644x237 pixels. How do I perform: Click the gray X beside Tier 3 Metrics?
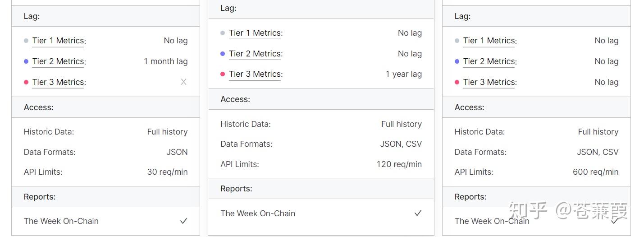[183, 82]
